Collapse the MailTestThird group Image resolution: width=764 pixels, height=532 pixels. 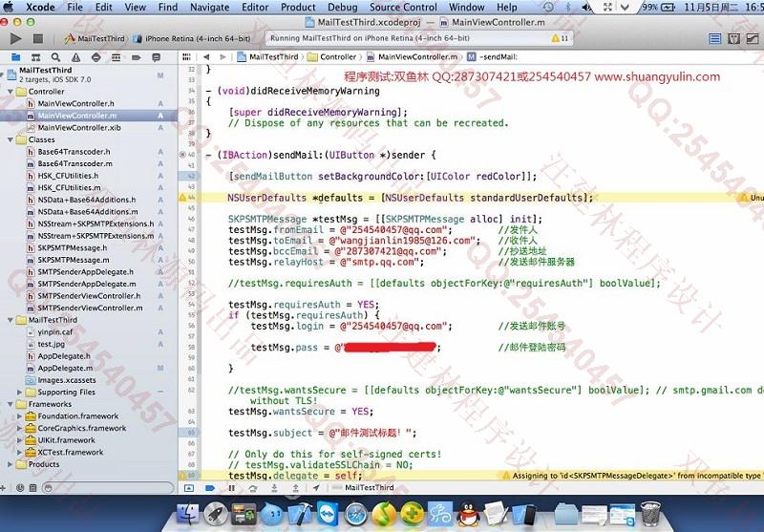[11, 320]
